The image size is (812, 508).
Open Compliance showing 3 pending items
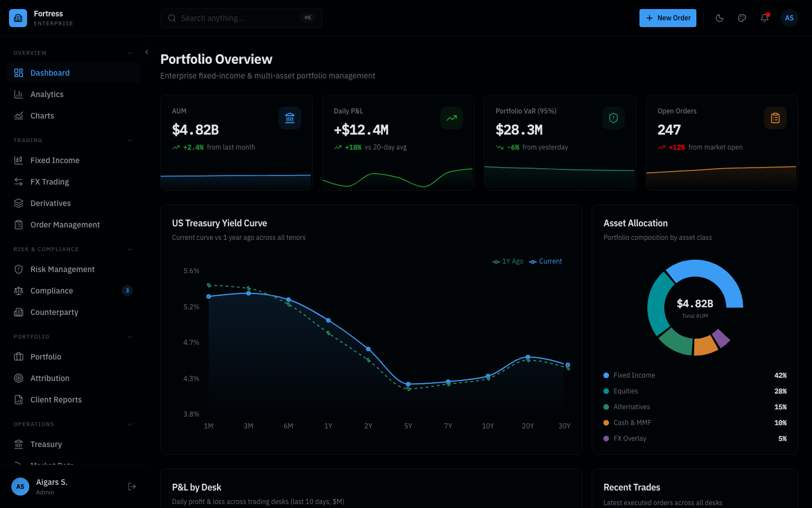pyautogui.click(x=52, y=291)
